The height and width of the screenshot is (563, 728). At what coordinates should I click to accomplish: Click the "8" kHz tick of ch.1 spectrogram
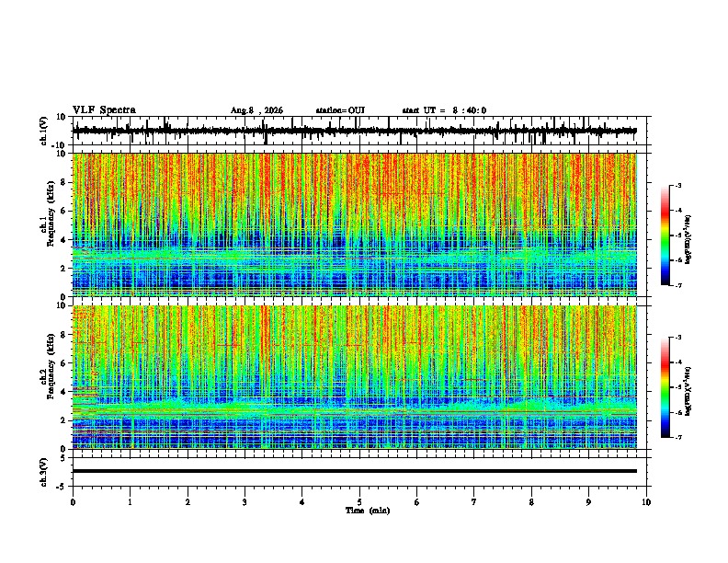pos(64,182)
